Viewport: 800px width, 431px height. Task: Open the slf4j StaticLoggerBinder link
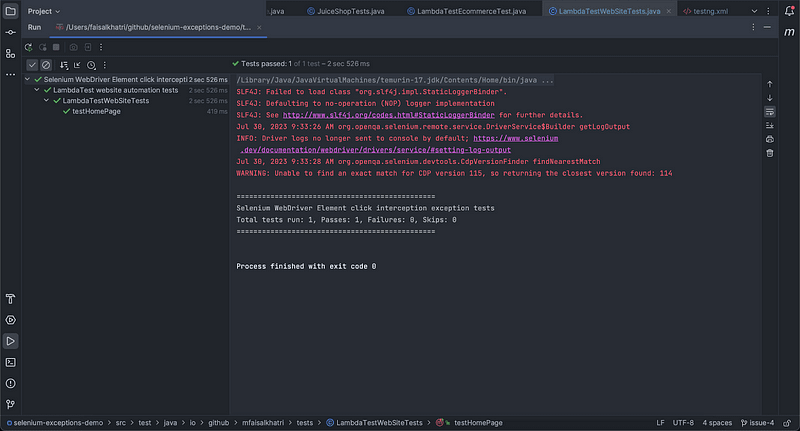click(x=389, y=115)
